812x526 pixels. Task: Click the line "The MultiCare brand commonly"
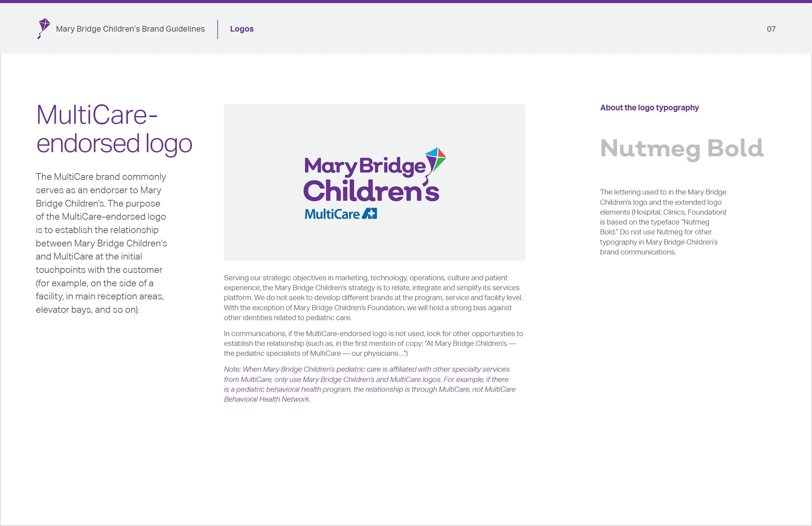pyautogui.click(x=101, y=177)
